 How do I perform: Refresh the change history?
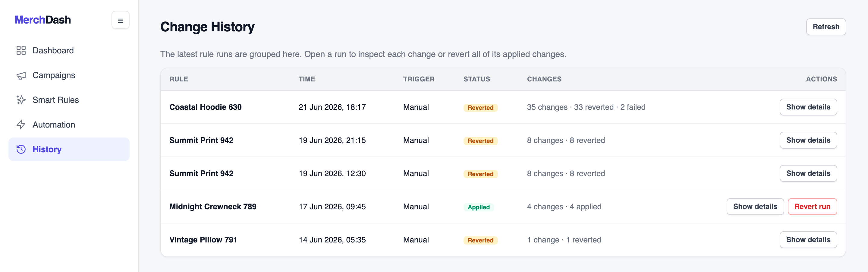tap(826, 27)
